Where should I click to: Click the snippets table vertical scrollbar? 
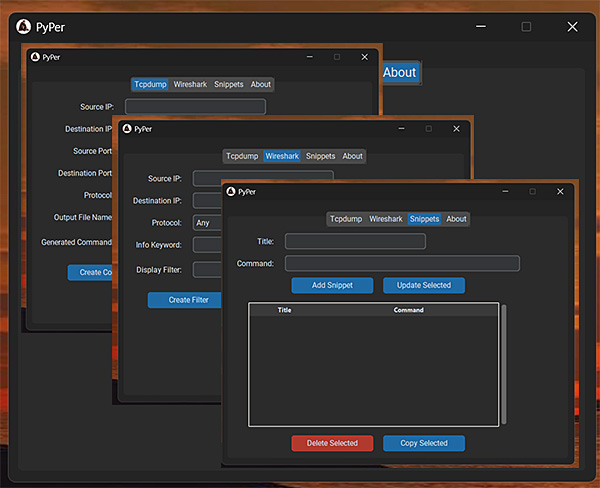[x=504, y=364]
